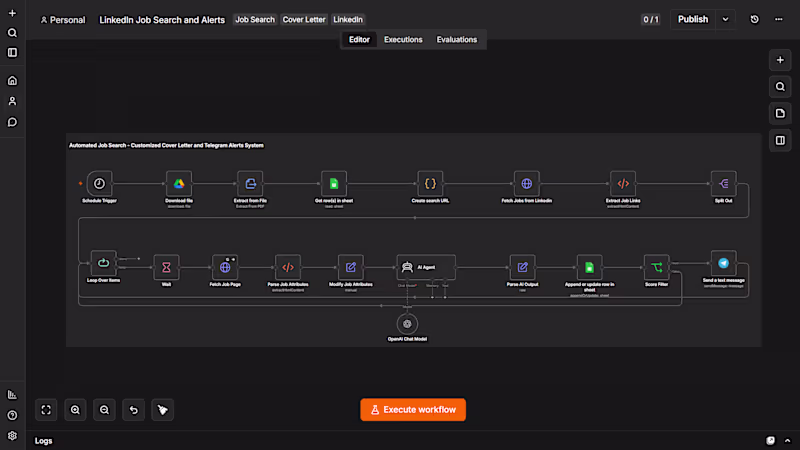The width and height of the screenshot is (800, 450).
Task: Click the Cover Letter tag
Action: click(304, 19)
